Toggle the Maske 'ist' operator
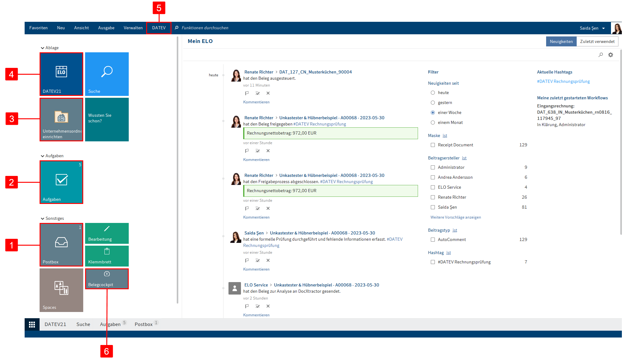Screen dimensions: 644x359 tap(445, 135)
